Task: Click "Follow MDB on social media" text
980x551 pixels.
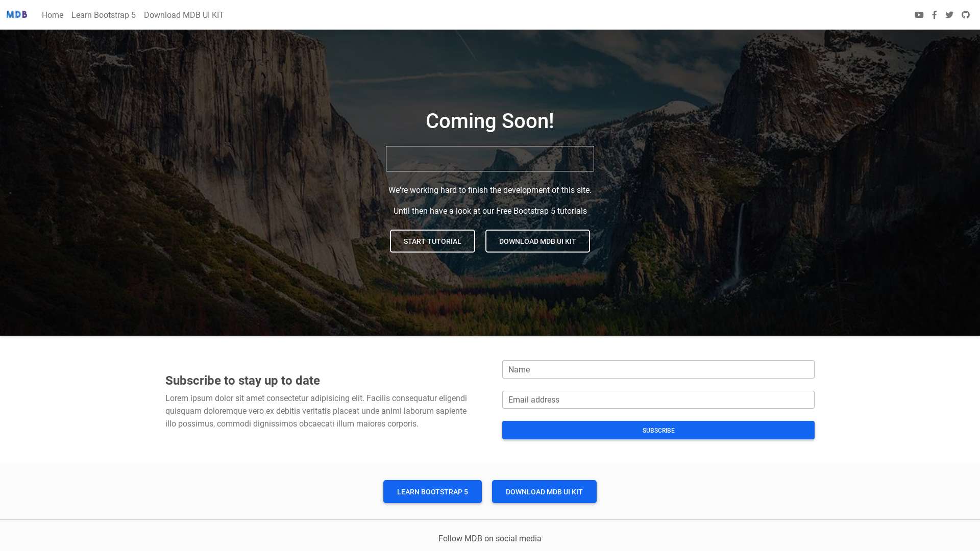Action: click(490, 539)
